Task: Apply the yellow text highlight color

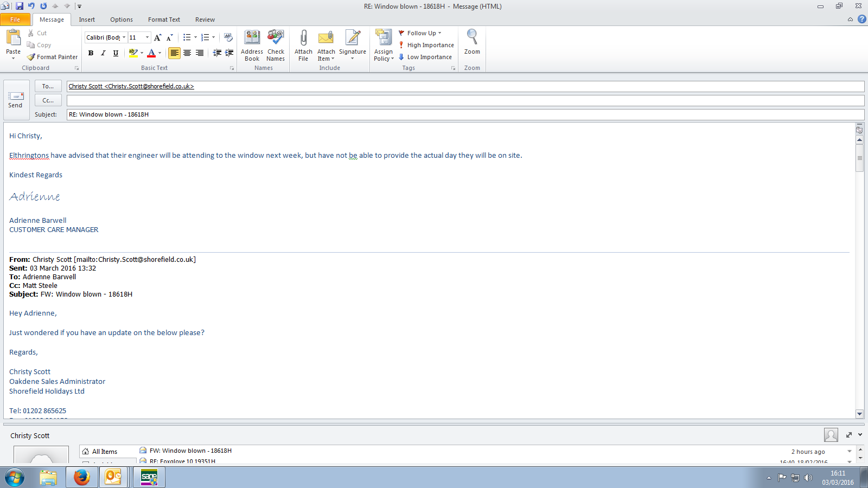Action: click(133, 53)
